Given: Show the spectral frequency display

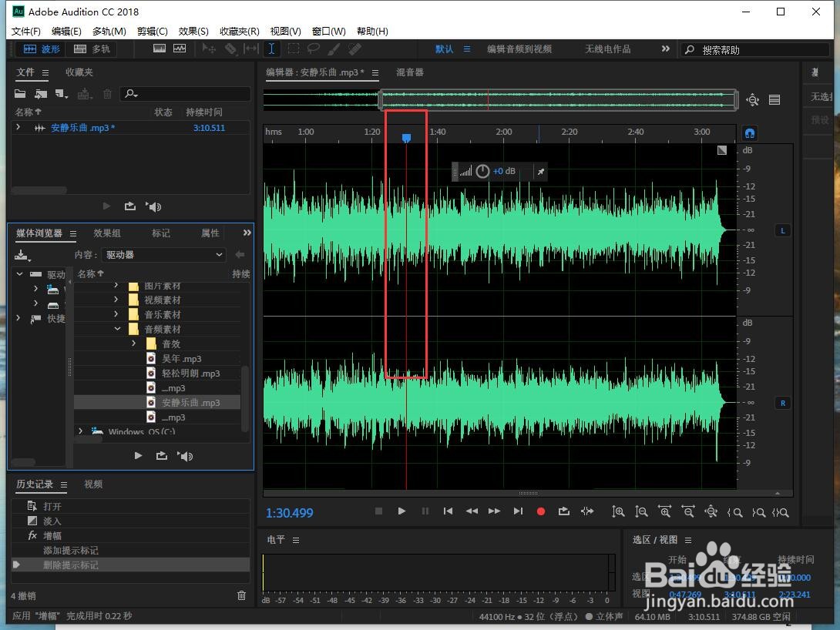Looking at the screenshot, I should [159, 49].
